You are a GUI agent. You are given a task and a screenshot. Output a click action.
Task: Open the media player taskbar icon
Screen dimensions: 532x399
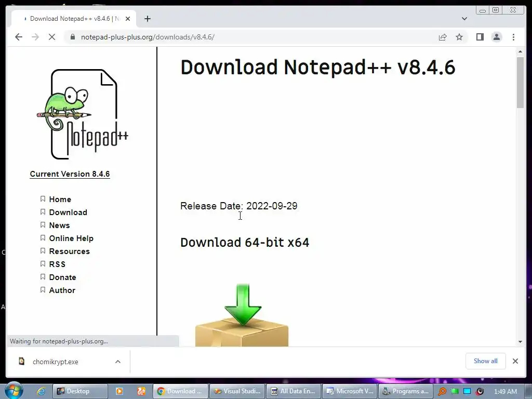[119, 391]
